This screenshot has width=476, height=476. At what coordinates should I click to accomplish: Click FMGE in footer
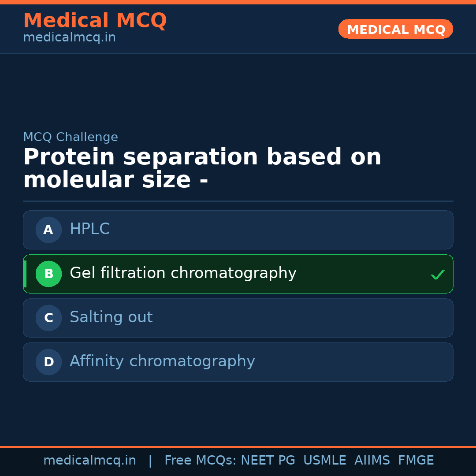[416, 461]
